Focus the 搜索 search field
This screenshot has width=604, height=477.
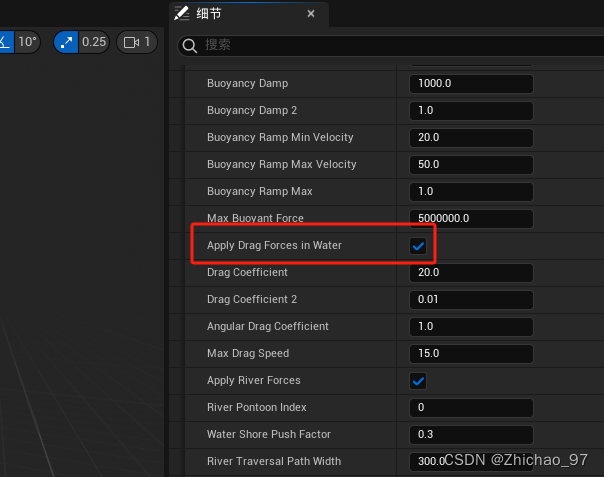click(391, 45)
